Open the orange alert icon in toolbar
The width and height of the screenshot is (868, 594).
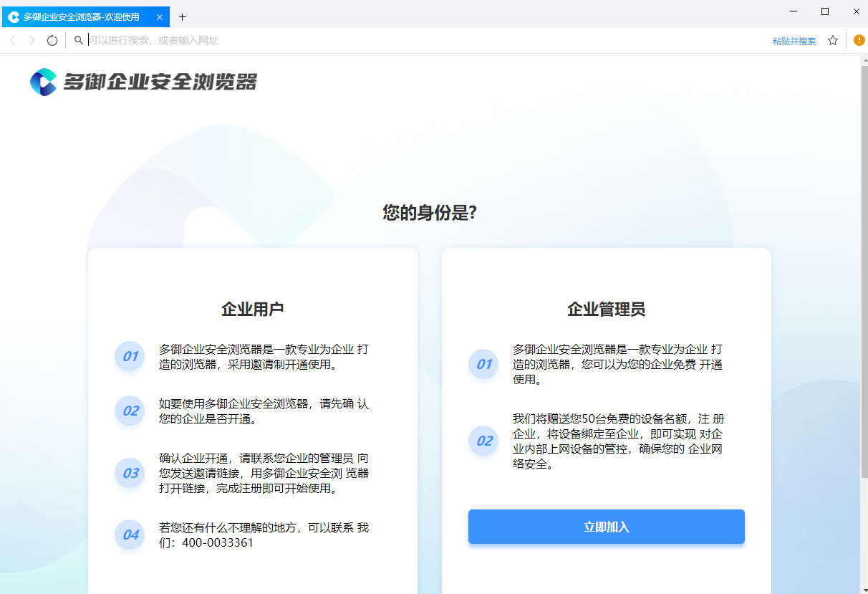pyautogui.click(x=859, y=40)
